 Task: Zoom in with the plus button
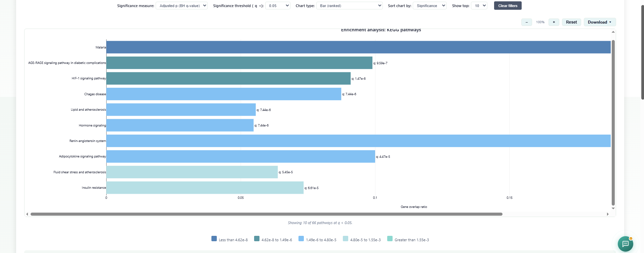pos(554,22)
